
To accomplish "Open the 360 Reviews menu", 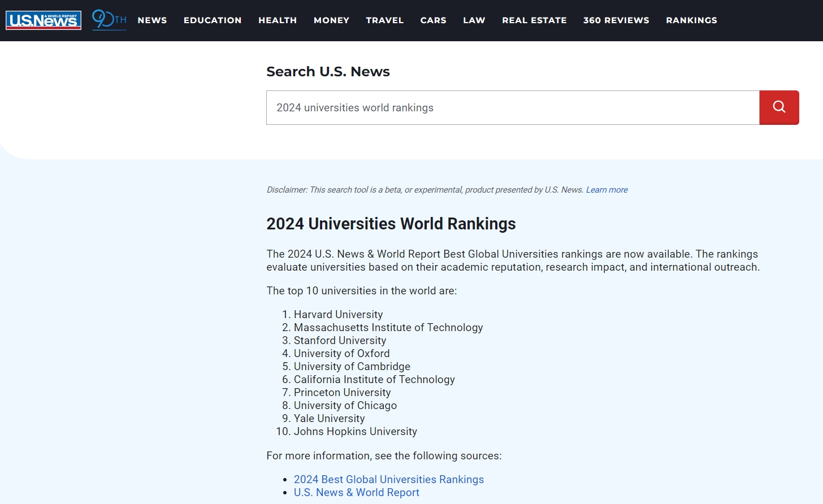I will tap(616, 20).
